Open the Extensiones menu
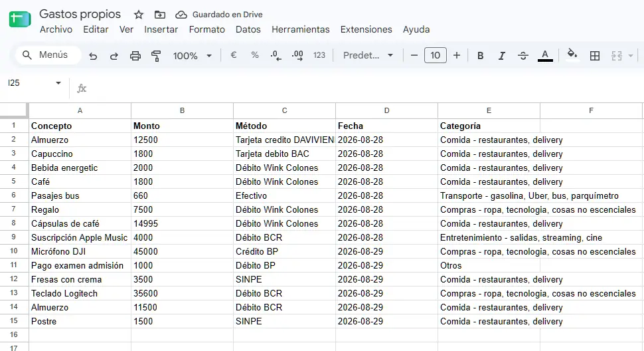 pos(366,30)
